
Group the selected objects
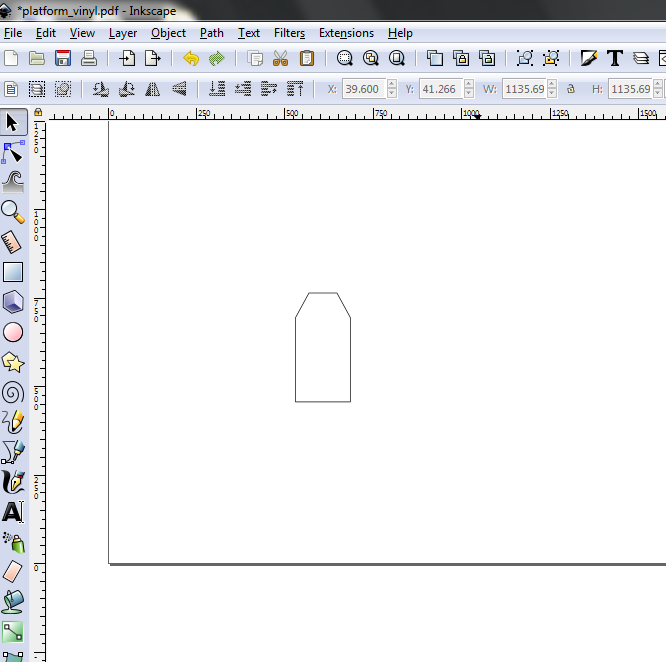525,58
